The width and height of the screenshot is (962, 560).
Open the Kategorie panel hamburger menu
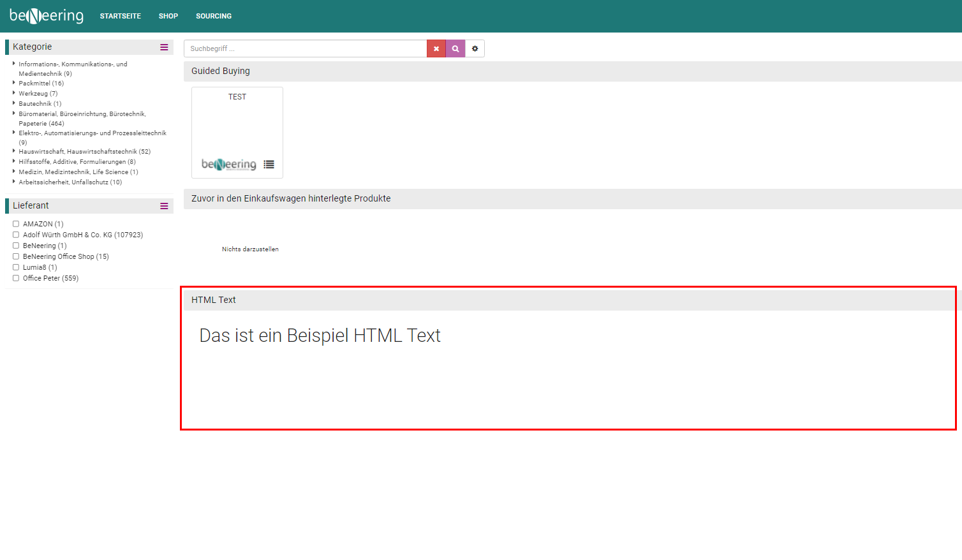pos(164,47)
